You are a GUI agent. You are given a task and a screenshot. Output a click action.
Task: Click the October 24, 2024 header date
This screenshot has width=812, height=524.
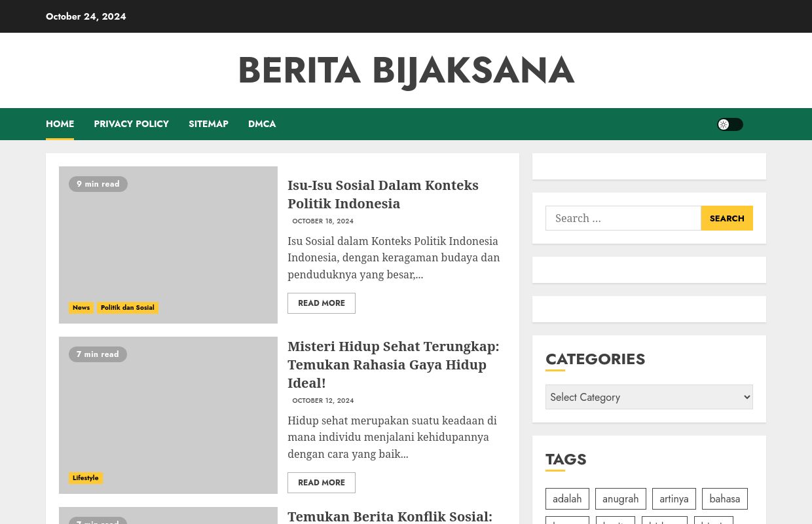coord(86,16)
